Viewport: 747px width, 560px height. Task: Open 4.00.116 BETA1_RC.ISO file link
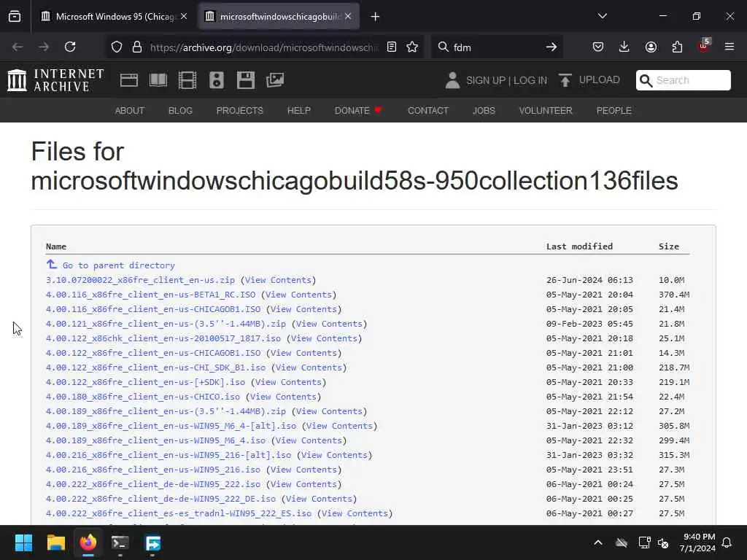click(x=150, y=295)
